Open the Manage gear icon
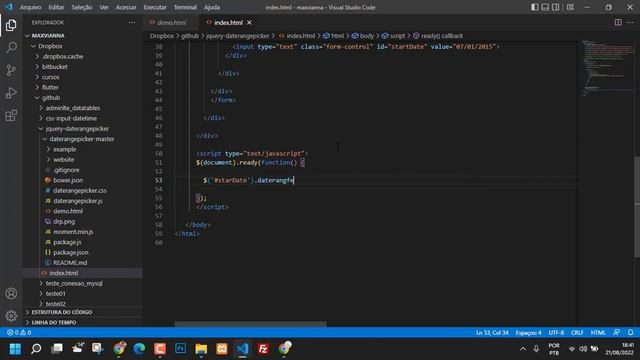Image resolution: width=640 pixels, height=360 pixels. tap(11, 316)
